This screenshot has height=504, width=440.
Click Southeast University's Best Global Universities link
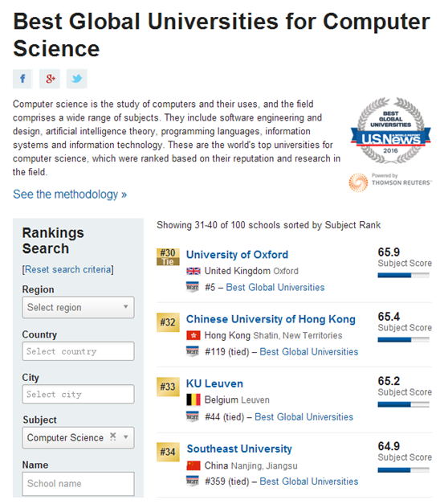point(308,481)
